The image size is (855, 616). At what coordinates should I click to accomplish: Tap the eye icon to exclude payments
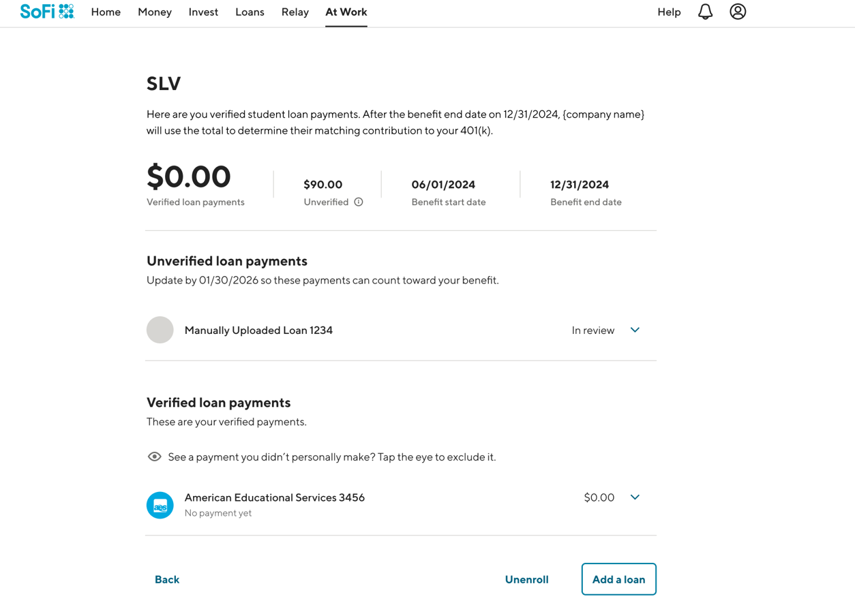coord(155,457)
